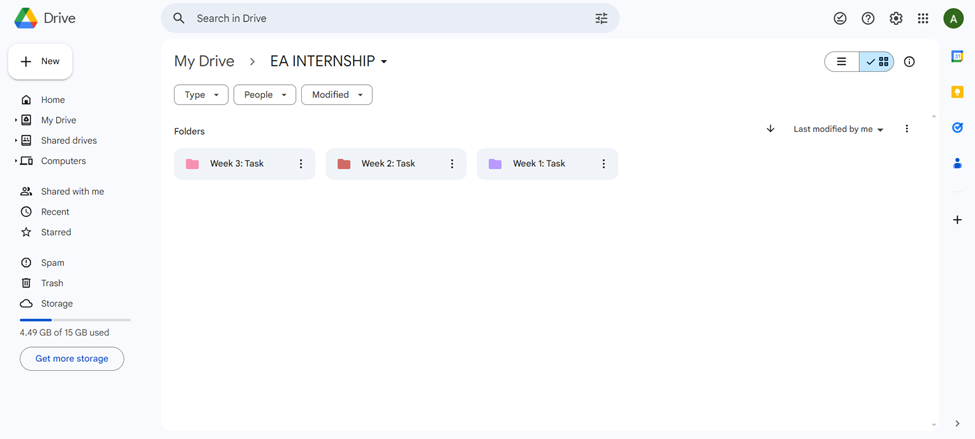
Task: Switch to grid layout view
Action: (877, 62)
